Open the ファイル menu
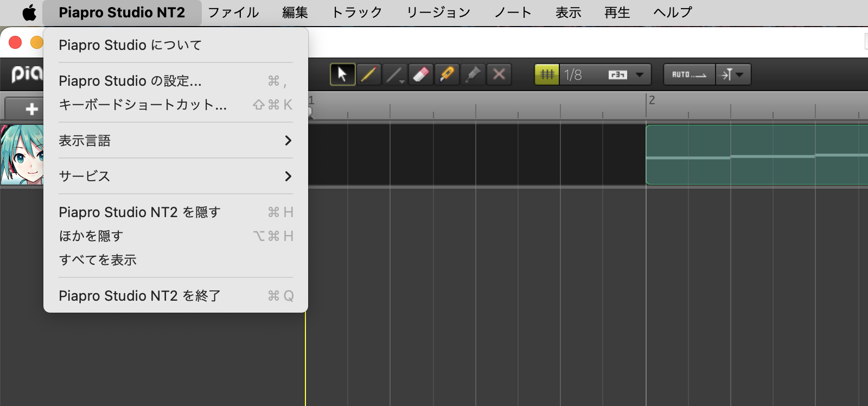This screenshot has width=868, height=406. pyautogui.click(x=233, y=12)
